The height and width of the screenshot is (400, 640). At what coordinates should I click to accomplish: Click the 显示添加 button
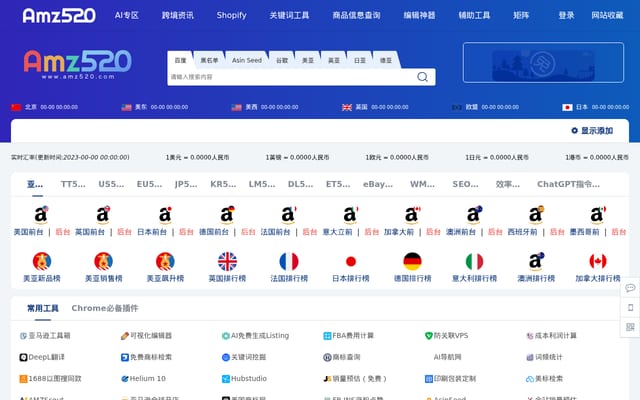coord(592,131)
